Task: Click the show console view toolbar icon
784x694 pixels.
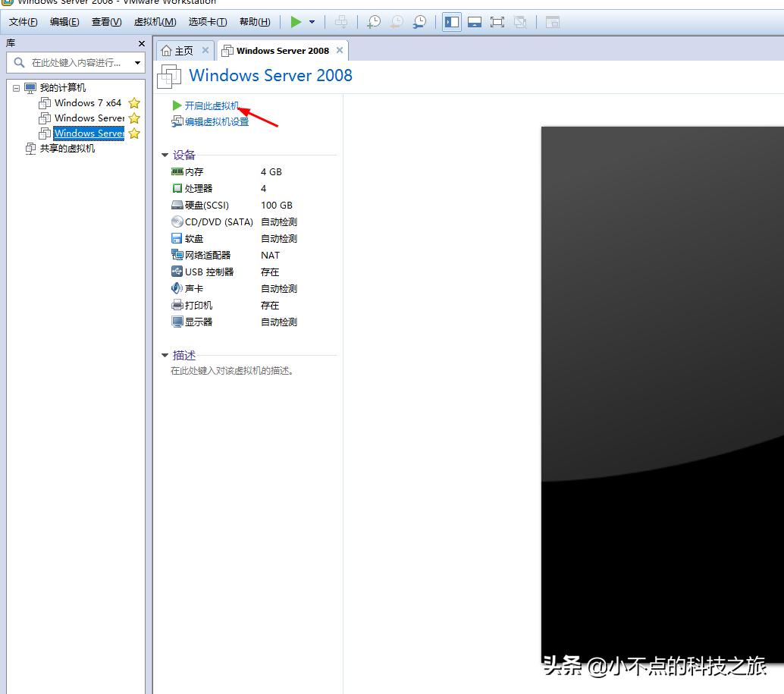Action: [474, 21]
